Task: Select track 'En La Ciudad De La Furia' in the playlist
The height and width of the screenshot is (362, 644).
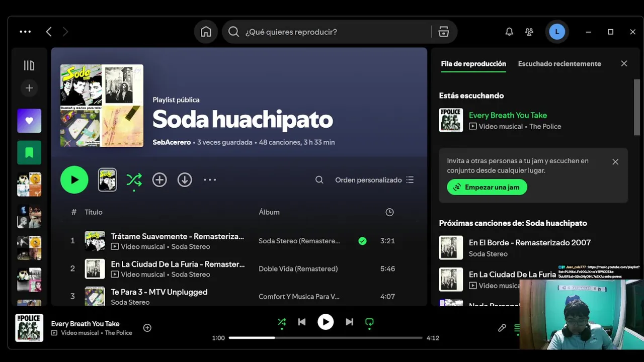Action: click(178, 264)
